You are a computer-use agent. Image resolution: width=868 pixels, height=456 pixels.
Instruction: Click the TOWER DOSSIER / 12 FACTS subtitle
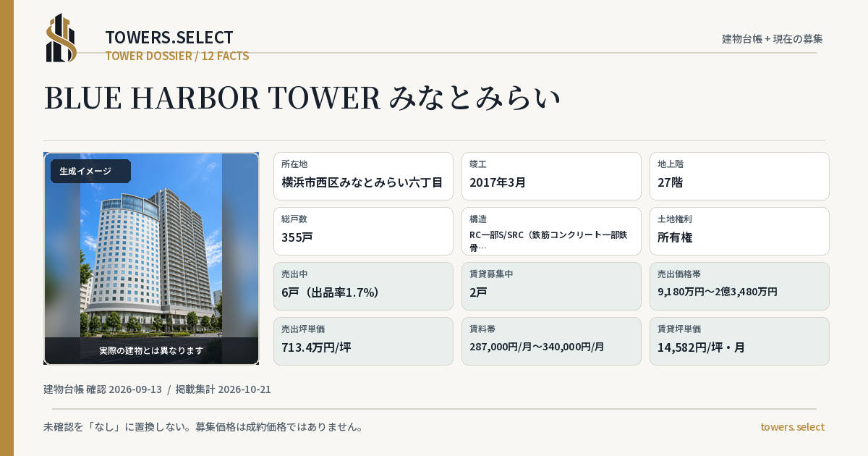[177, 56]
